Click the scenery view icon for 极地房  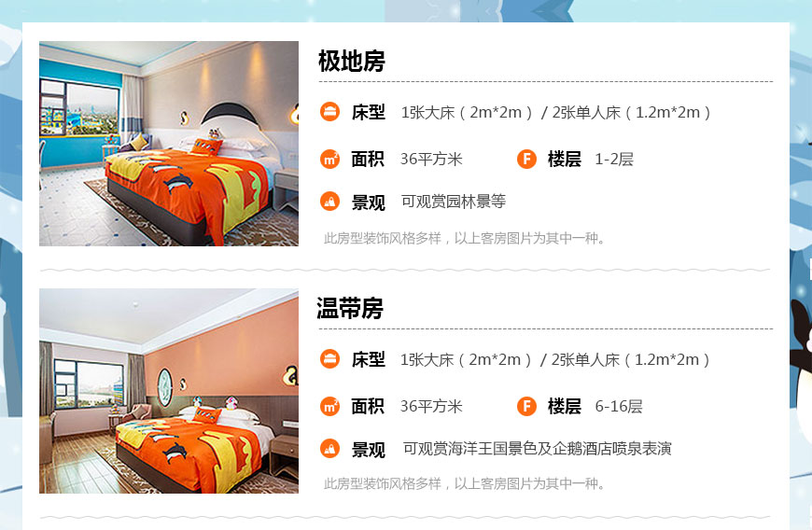click(329, 202)
